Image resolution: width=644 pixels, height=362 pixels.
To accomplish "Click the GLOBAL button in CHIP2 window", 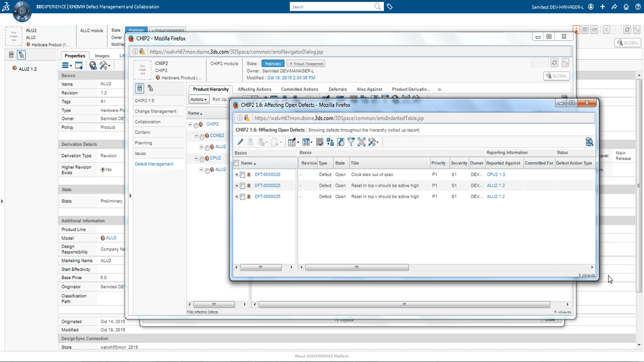I will [x=556, y=76].
